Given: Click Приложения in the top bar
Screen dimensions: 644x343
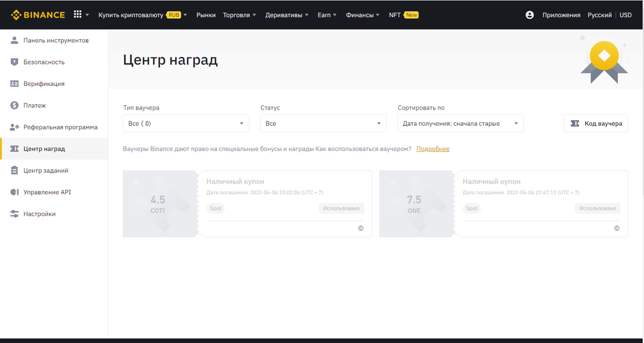Looking at the screenshot, I should coord(561,15).
